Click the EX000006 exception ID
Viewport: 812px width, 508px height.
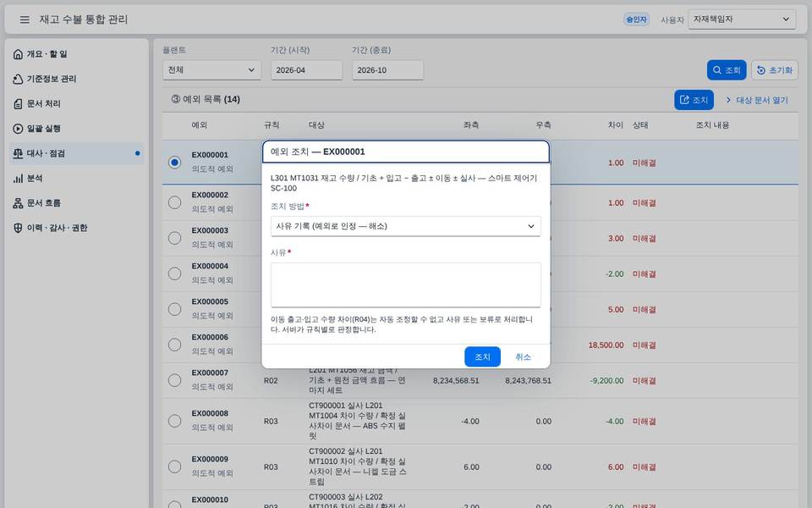tap(210, 337)
